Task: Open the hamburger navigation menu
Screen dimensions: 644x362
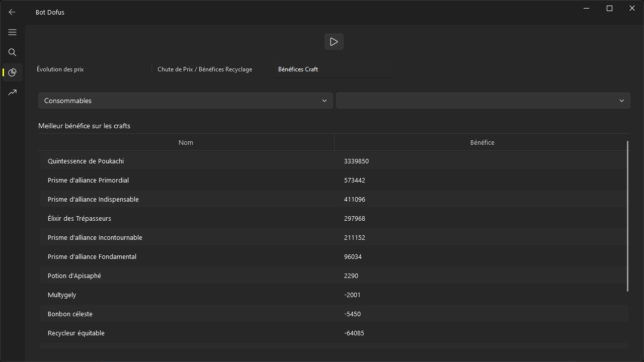Action: (13, 32)
